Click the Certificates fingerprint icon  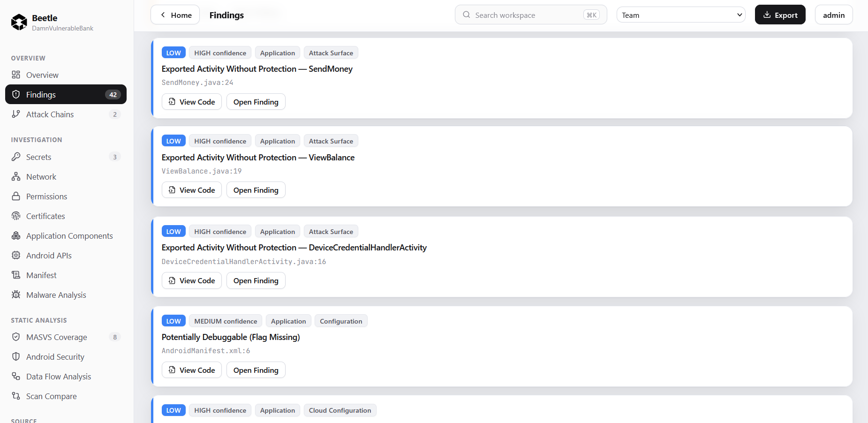coord(16,216)
